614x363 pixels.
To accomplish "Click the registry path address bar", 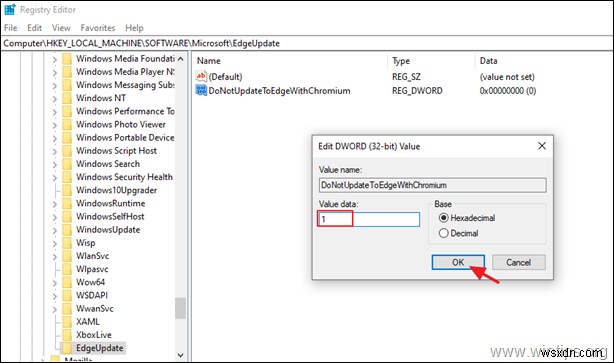I will click(307, 43).
